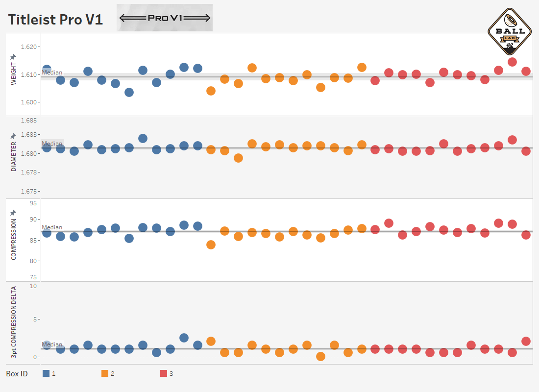
Task: Select the lowest blue dot in WEIGHT chart
Action: (129, 92)
